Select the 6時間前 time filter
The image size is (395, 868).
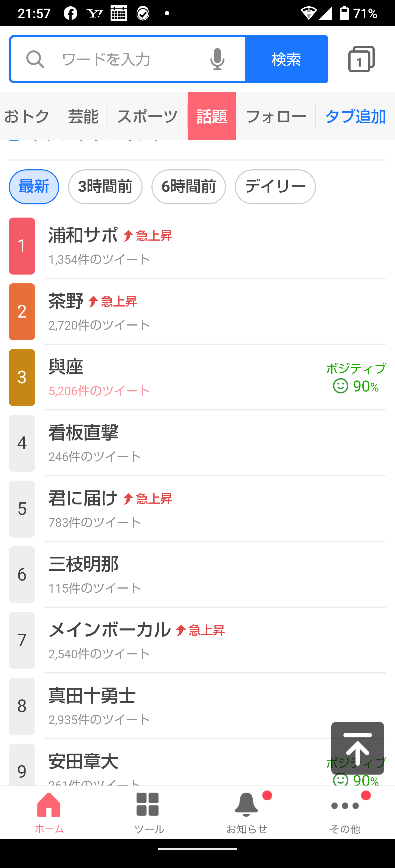pyautogui.click(x=188, y=187)
